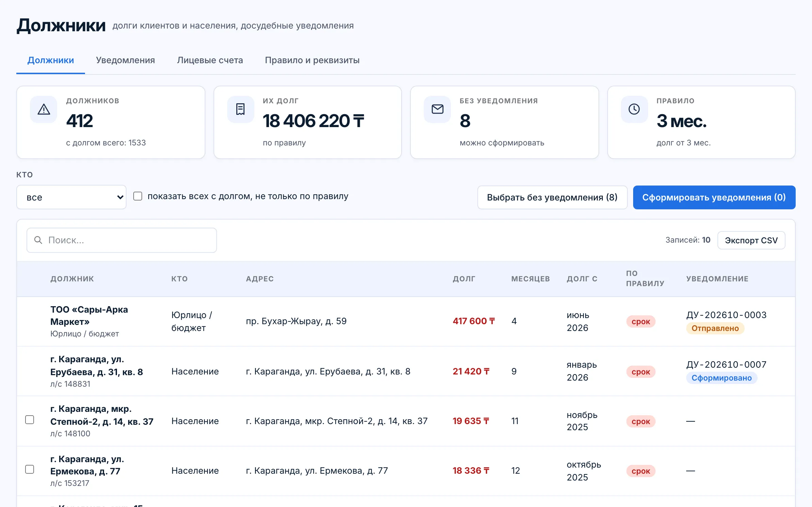Click date октябрь 2025 in Долг с column
812x507 pixels.
point(584,471)
